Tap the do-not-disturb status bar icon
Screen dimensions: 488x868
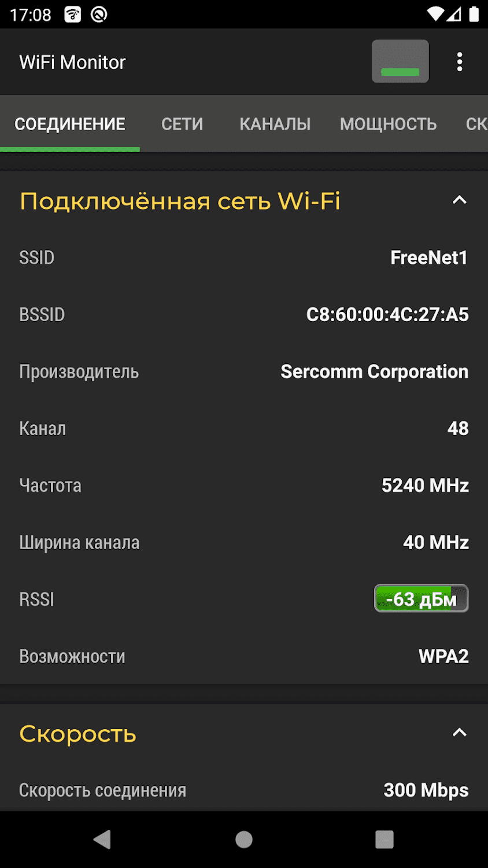click(99, 14)
